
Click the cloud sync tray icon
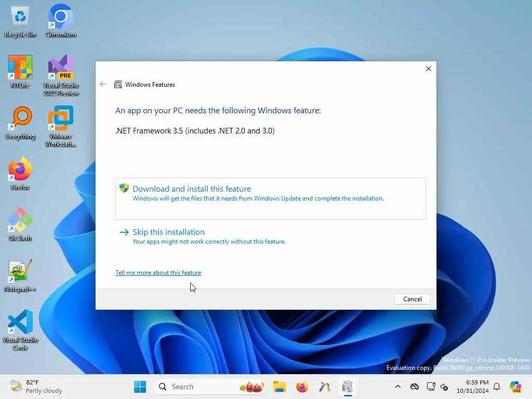(414, 387)
